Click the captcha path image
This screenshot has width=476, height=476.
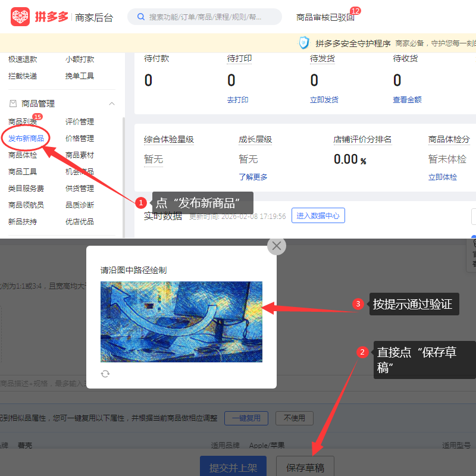coord(181,321)
